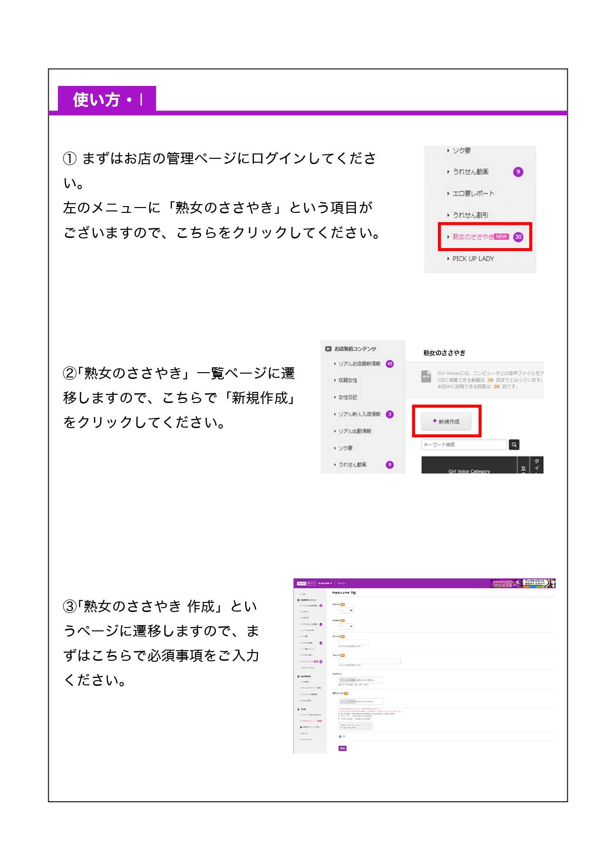
Task: Open うれせん割引 in the step 1 menu
Action: click(470, 215)
